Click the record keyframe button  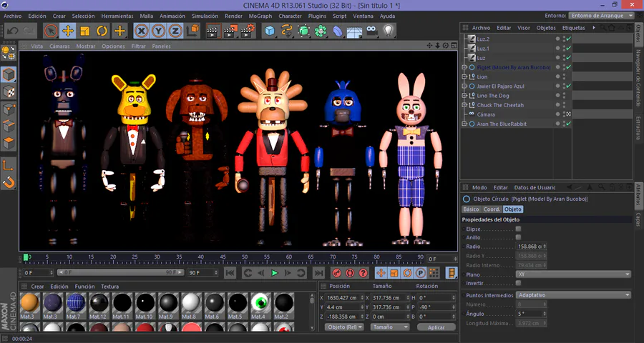tap(337, 273)
